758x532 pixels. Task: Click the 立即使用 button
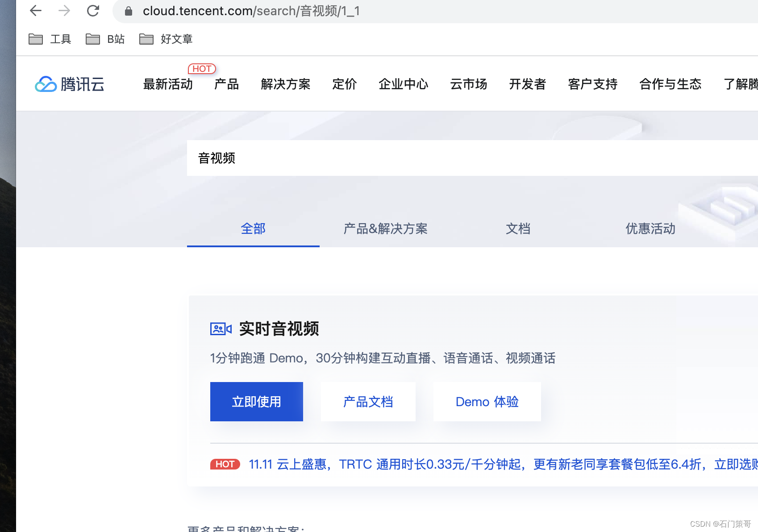coord(256,402)
